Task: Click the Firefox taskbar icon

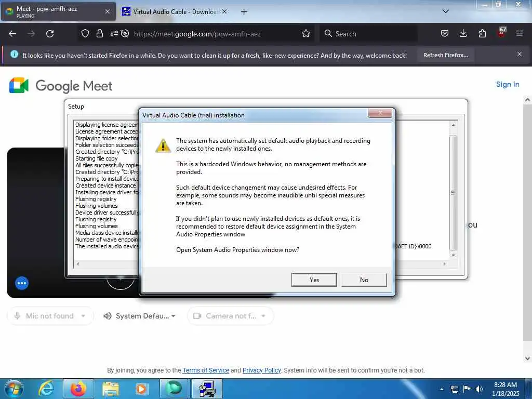Action: (x=78, y=389)
